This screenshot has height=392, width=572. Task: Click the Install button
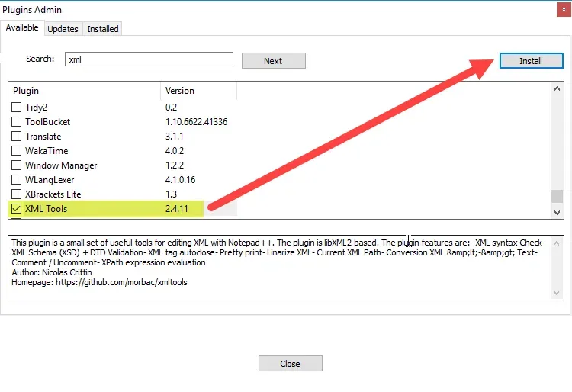coord(531,61)
